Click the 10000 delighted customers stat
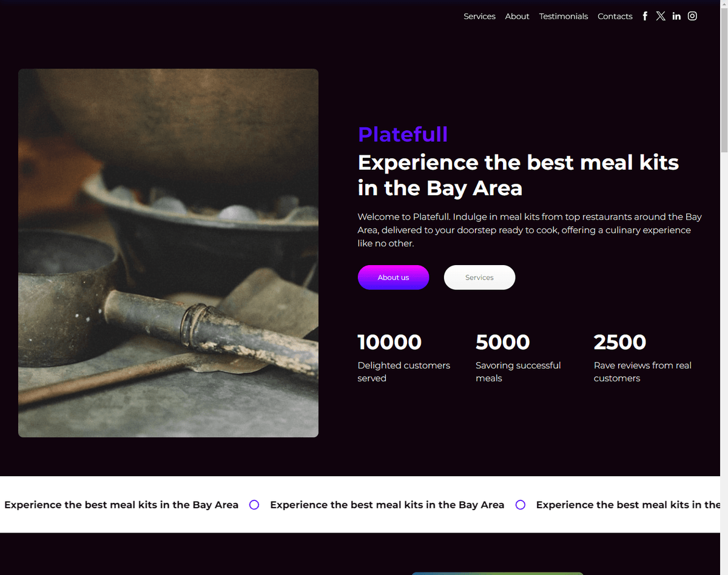Screen dimensions: 728x575 [404, 357]
